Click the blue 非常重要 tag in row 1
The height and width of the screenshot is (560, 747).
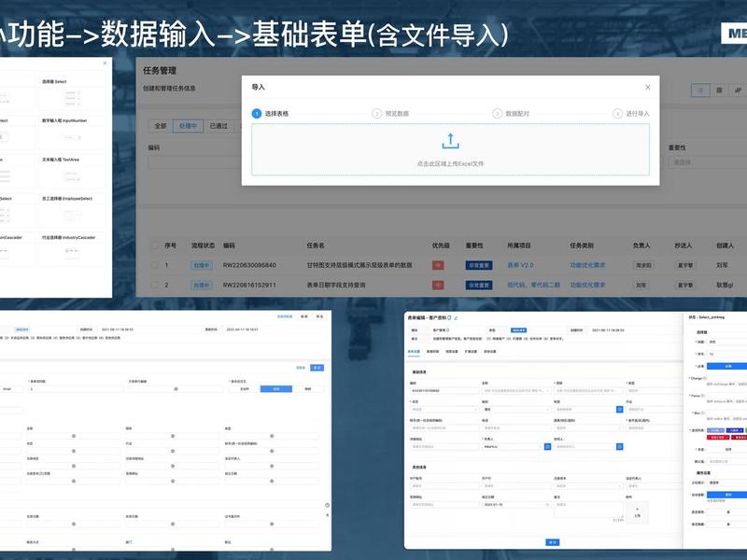pyautogui.click(x=479, y=265)
